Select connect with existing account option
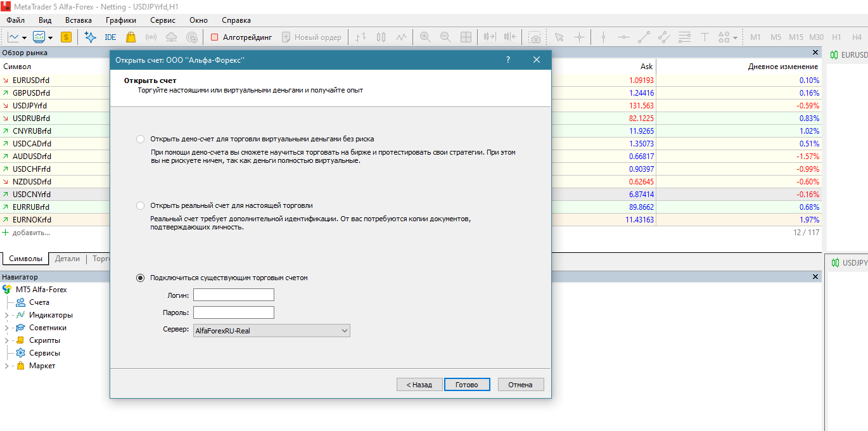 (141, 278)
